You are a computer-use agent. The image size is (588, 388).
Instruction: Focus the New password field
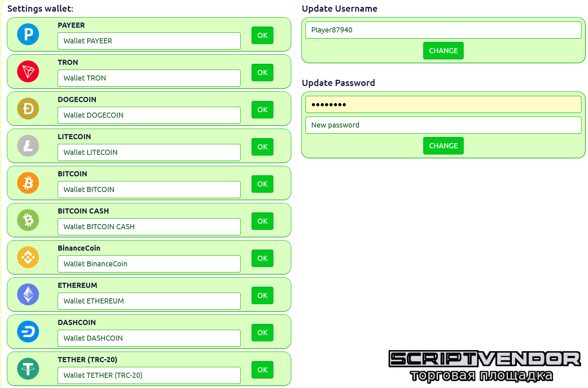pos(443,125)
